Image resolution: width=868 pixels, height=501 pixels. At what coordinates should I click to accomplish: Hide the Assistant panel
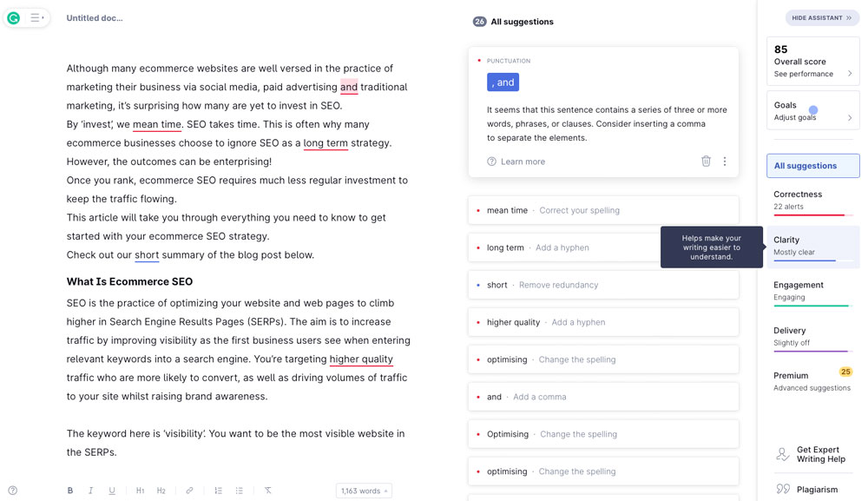click(821, 17)
